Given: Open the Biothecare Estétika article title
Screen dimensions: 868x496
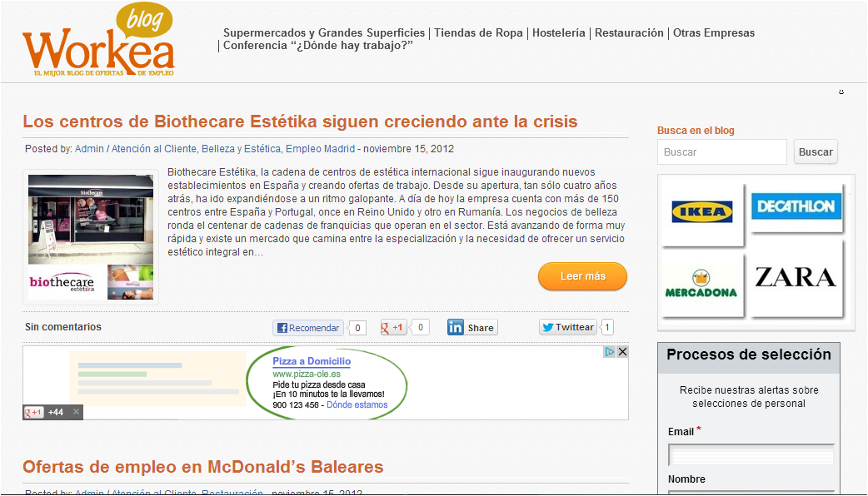Looking at the screenshot, I should [300, 122].
